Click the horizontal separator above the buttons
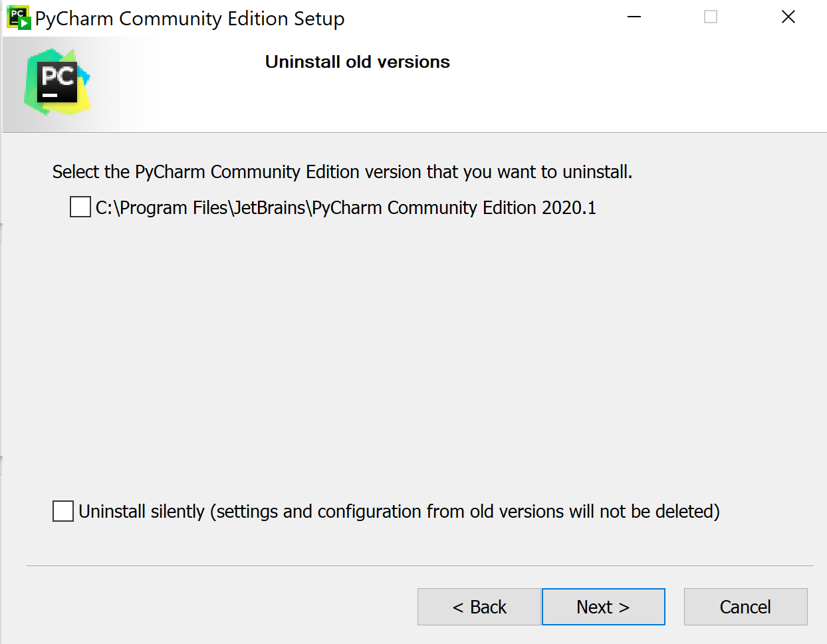This screenshot has width=827, height=644. click(419, 566)
